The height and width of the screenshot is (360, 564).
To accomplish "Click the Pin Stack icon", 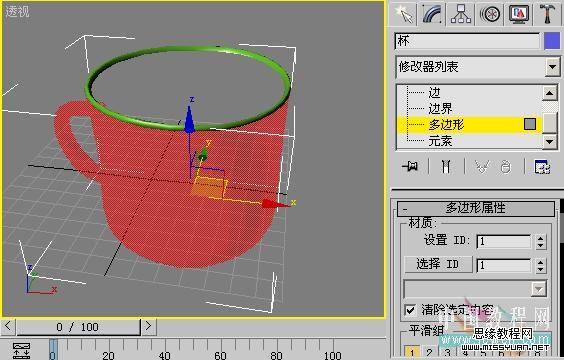I will pos(410,167).
